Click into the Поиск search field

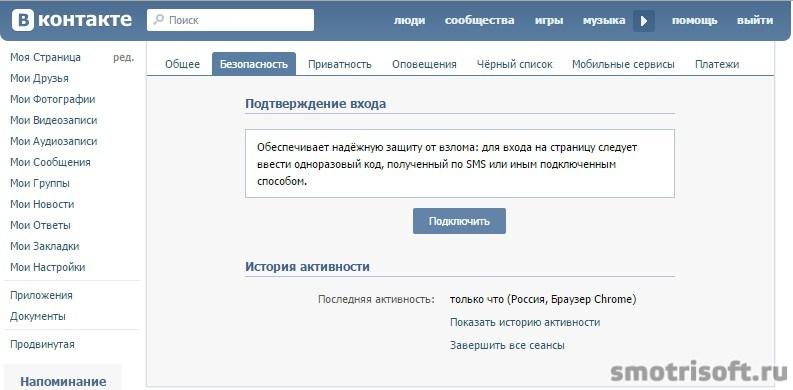point(231,20)
